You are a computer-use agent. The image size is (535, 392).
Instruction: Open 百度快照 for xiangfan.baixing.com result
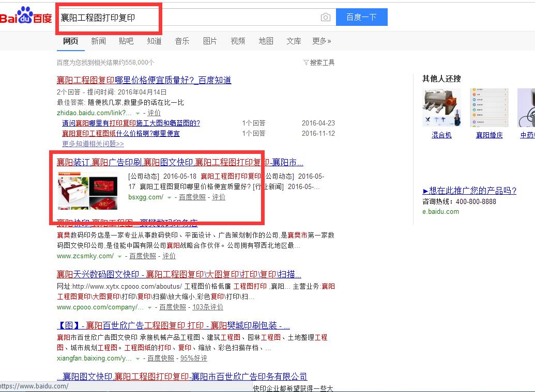pos(161,358)
